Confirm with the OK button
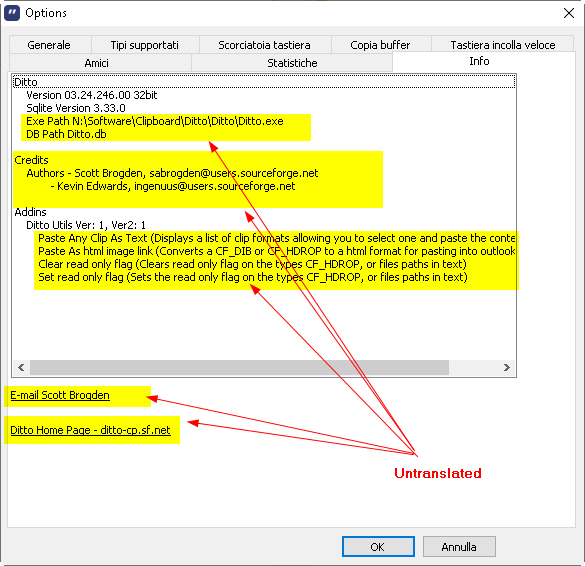585x566 pixels. coord(378,547)
